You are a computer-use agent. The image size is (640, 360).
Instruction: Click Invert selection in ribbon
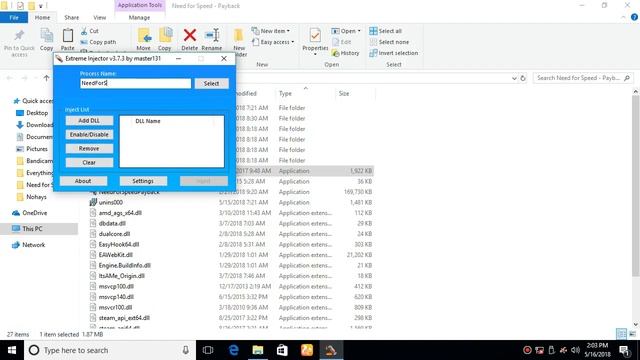coord(393,53)
